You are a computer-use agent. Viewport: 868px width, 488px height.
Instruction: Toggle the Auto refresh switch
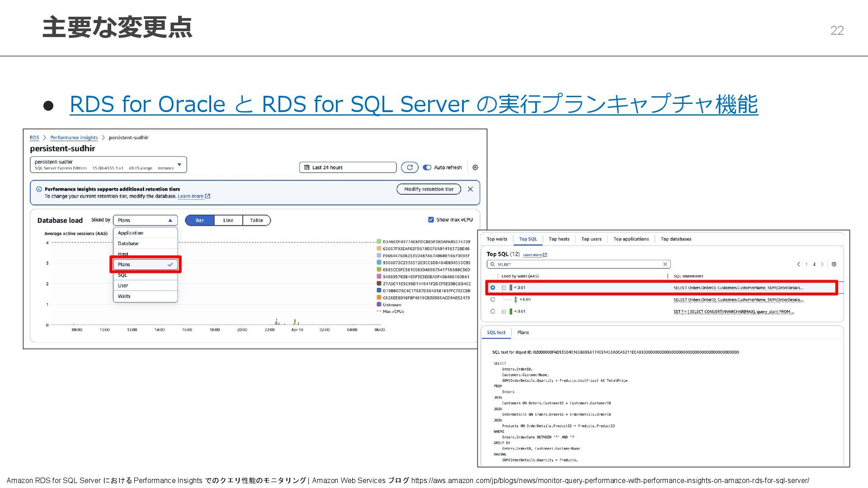427,168
